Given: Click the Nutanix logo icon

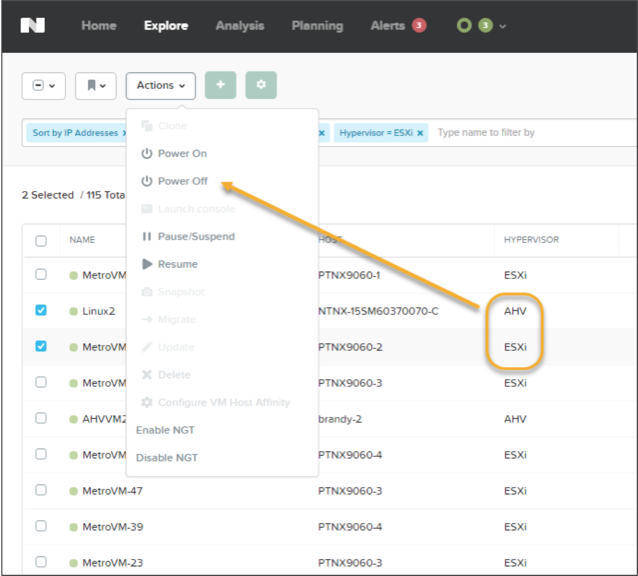Looking at the screenshot, I should (x=33, y=25).
